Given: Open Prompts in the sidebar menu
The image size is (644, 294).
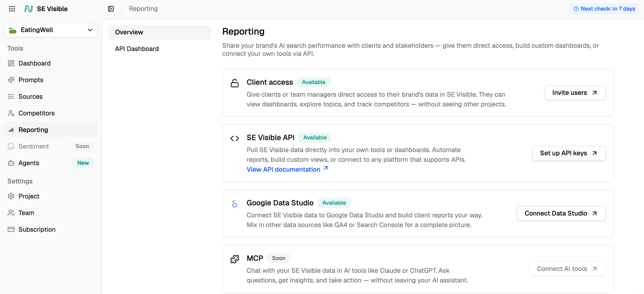Looking at the screenshot, I should [x=51, y=80].
